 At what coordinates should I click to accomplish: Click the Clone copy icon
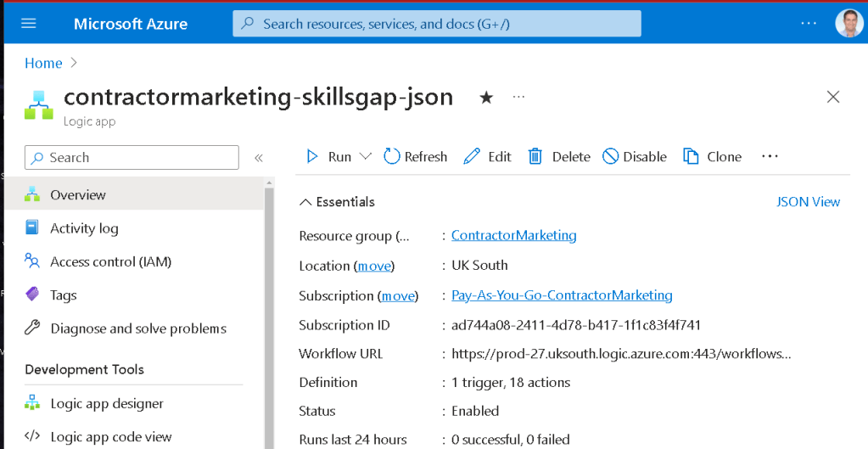(x=691, y=157)
